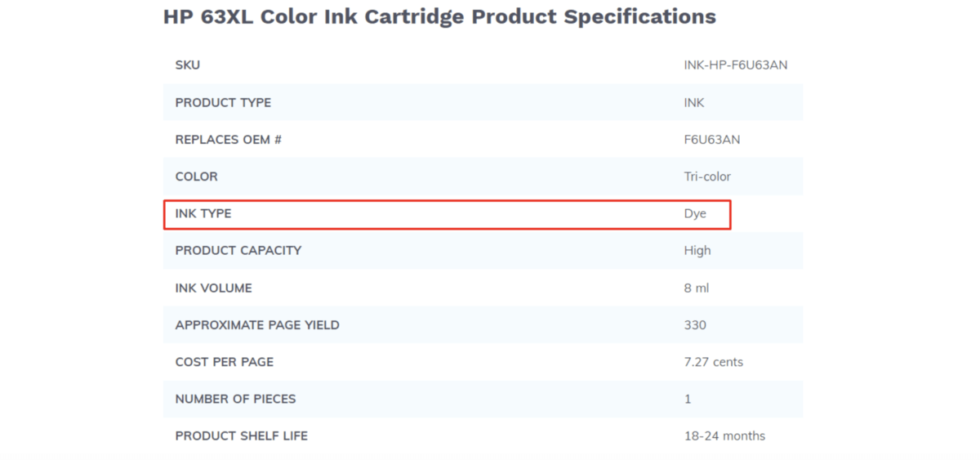Click the REPLACES OEM # label
980x460 pixels.
(x=228, y=140)
